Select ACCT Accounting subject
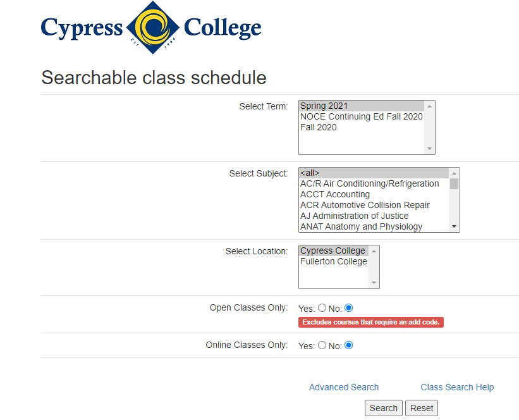This screenshot has width=519, height=420. point(334,194)
